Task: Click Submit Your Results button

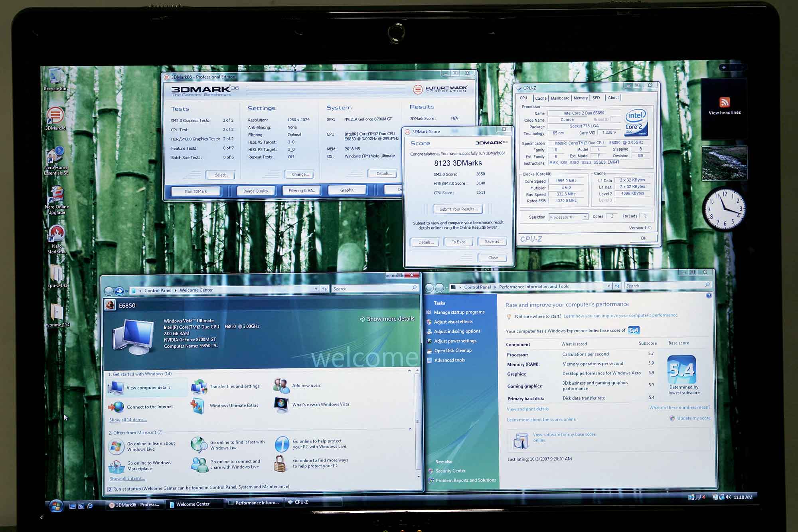Action: 458,209
